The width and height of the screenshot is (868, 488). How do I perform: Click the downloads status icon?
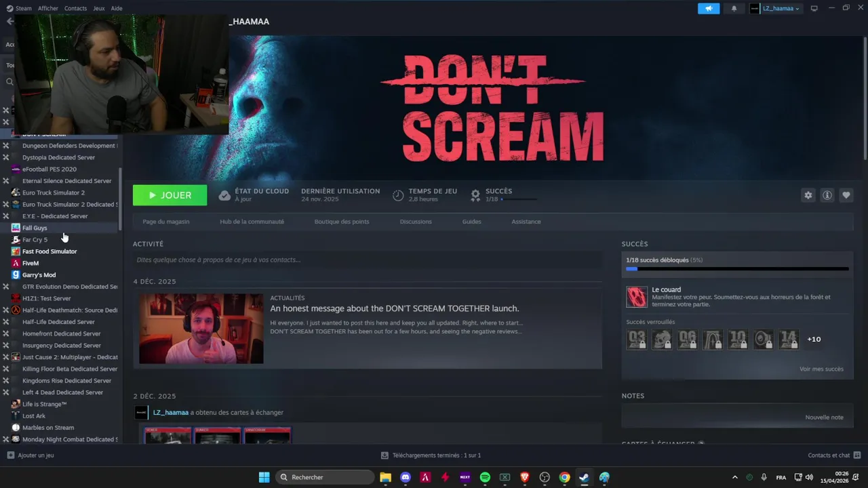tap(384, 455)
